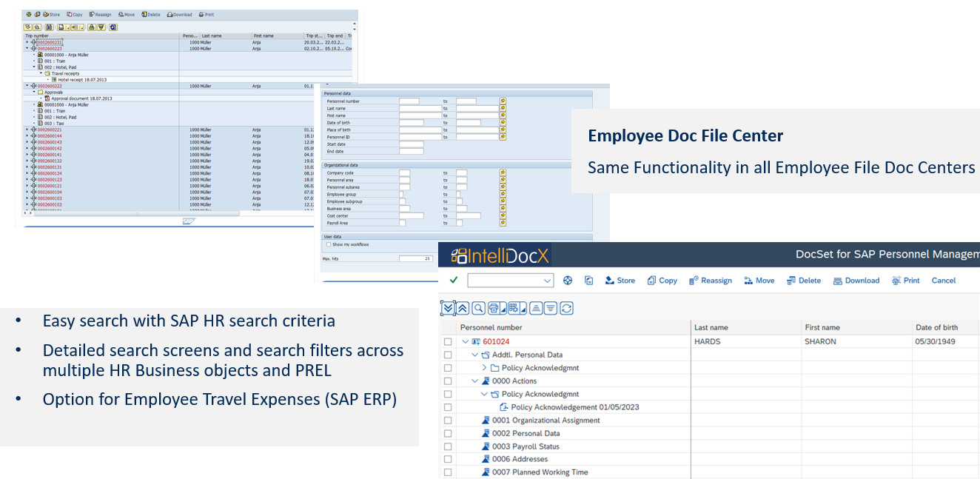The height and width of the screenshot is (479, 980).
Task: Click the first Last name search field
Action: click(420, 109)
